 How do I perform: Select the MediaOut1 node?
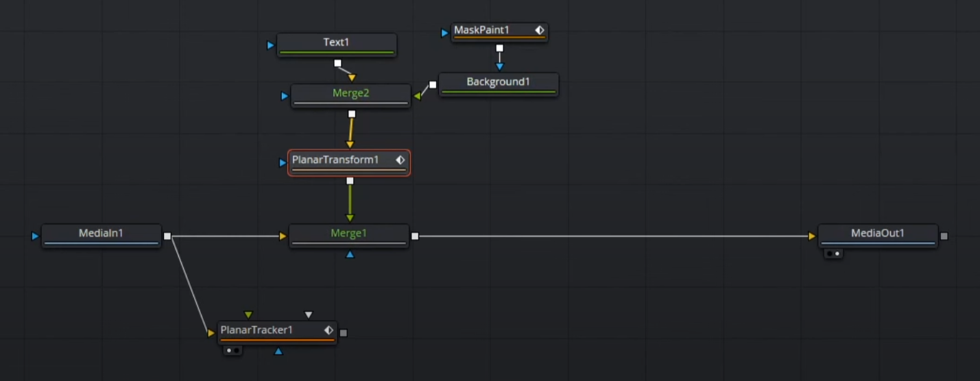tap(877, 234)
